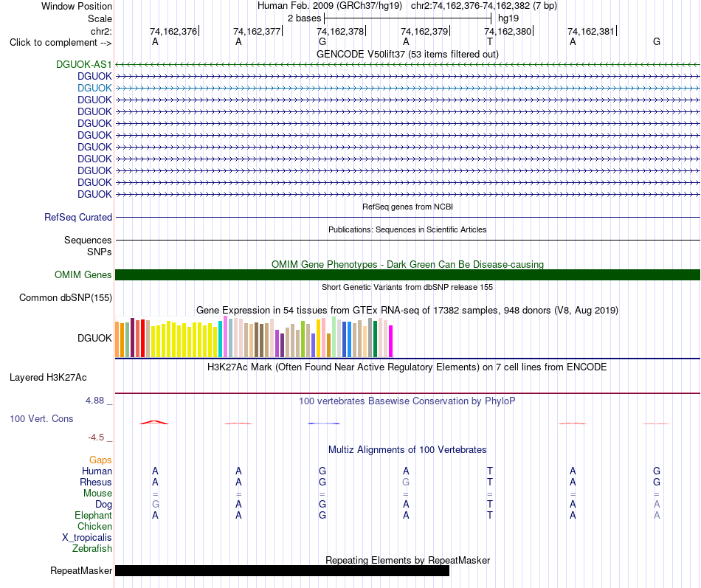This screenshot has height=588, width=701.
Task: Click the 100 Vert. Cons track label
Action: pos(41,419)
